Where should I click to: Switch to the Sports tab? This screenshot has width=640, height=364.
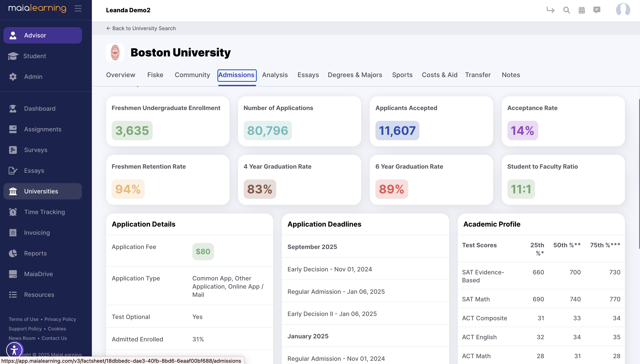click(x=402, y=75)
